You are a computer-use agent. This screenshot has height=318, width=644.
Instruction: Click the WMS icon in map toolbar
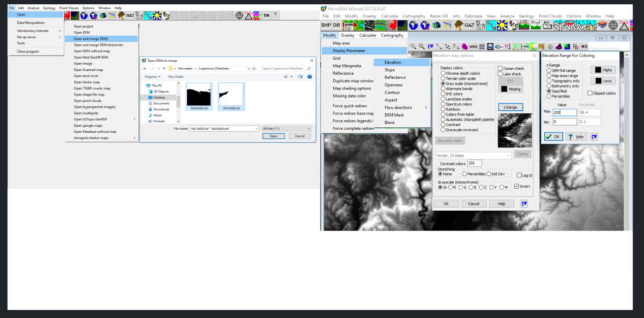[x=473, y=46]
